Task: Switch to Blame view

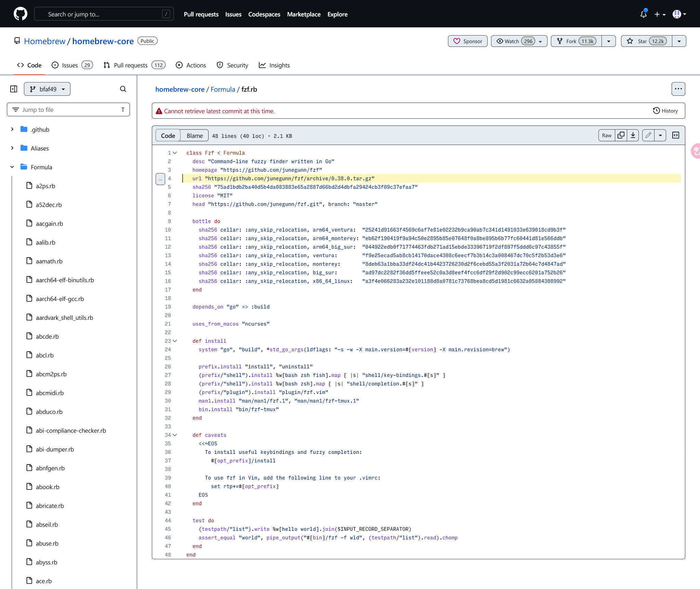Action: pyautogui.click(x=195, y=135)
